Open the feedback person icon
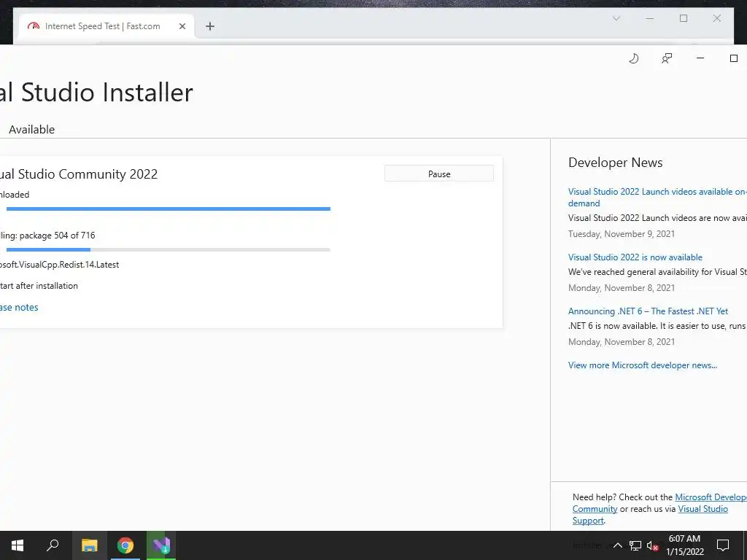The image size is (747, 560). pyautogui.click(x=667, y=58)
